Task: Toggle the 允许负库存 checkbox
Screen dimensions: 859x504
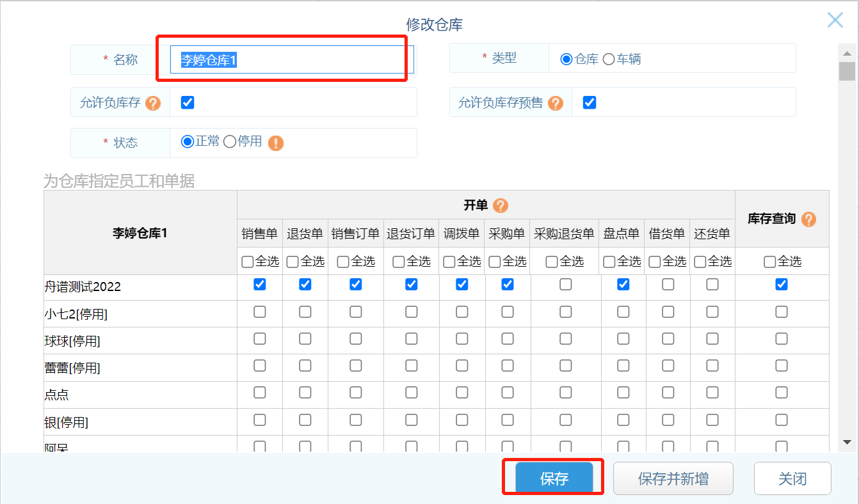Action: coord(188,102)
